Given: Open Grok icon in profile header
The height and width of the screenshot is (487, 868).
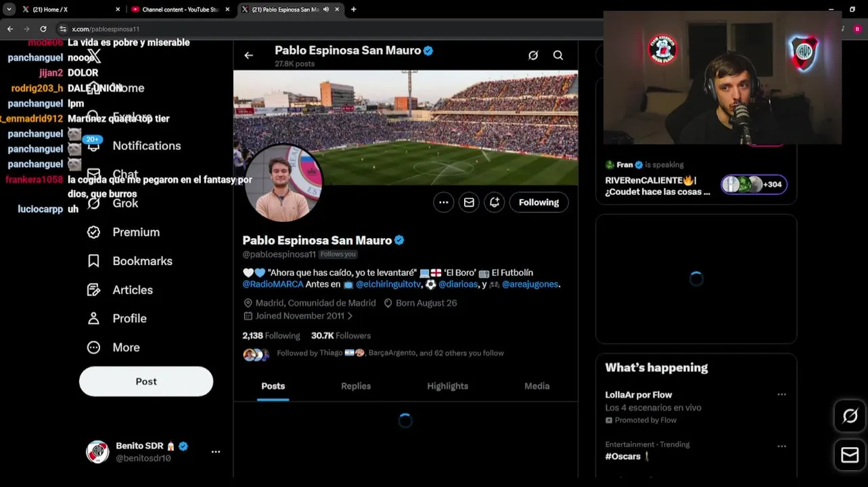Looking at the screenshot, I should [x=533, y=55].
